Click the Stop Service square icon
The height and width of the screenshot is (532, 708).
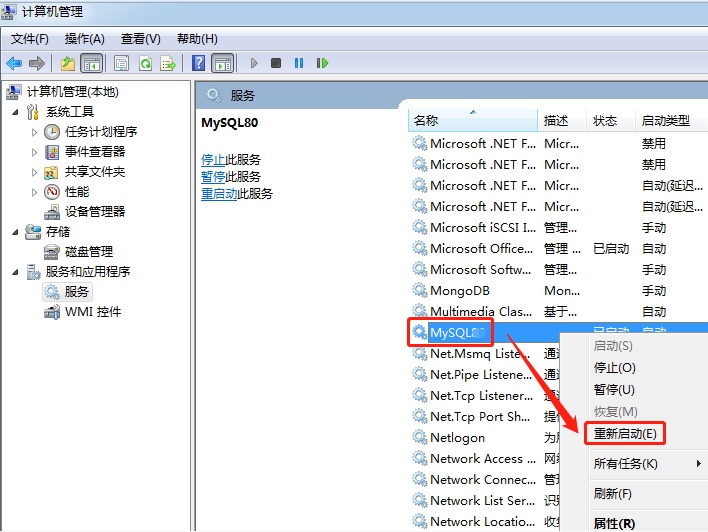click(x=276, y=63)
